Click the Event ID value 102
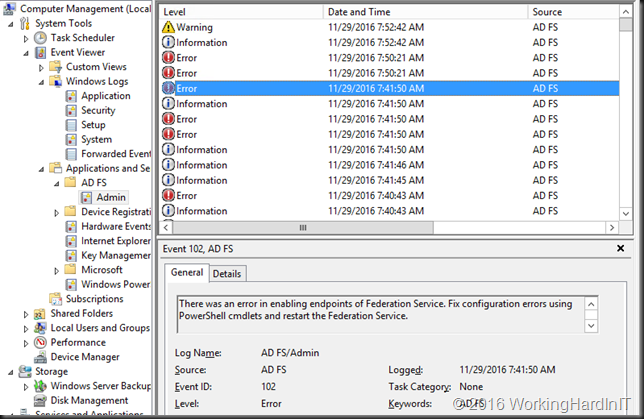The height and width of the screenshot is (419, 644). 268,387
